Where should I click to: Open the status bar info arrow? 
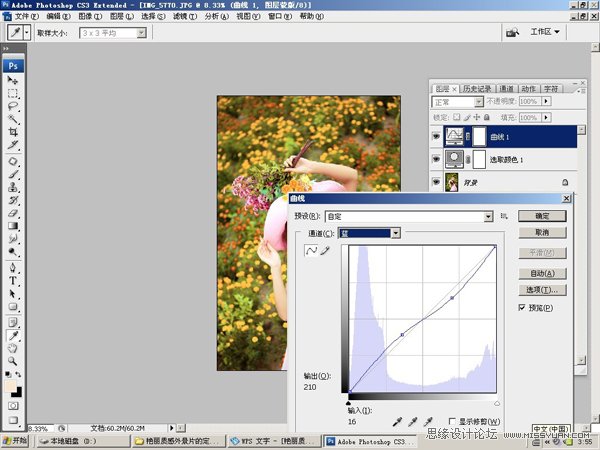pos(171,428)
